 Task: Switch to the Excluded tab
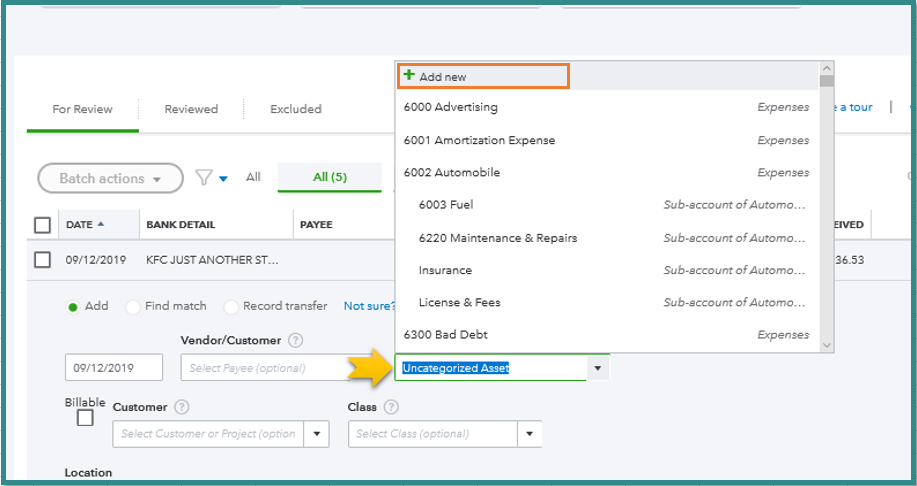click(296, 109)
